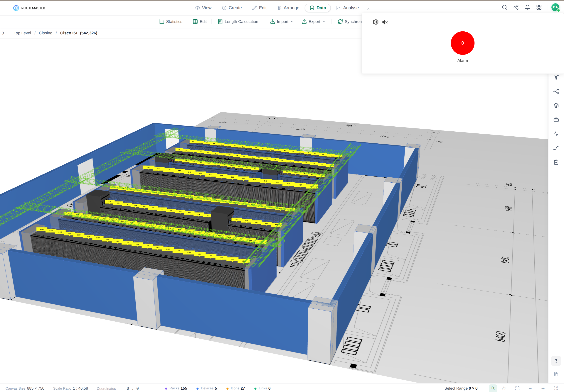Viewport: 564px width, 392px height.
Task: Open the activity pulse sidebar icon
Action: tap(556, 134)
